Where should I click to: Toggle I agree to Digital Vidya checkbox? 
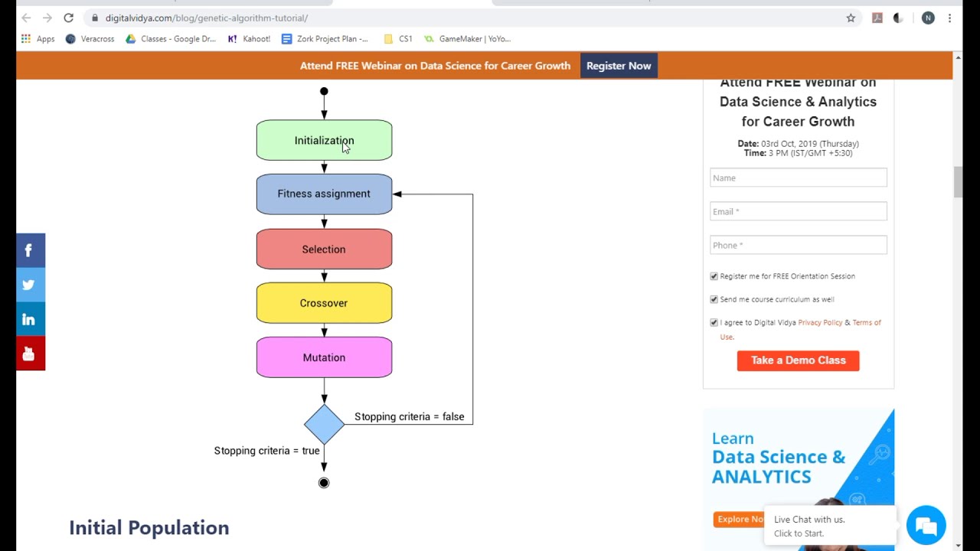tap(714, 322)
